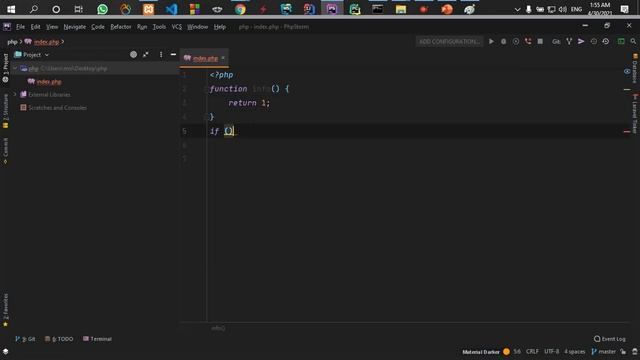The width and height of the screenshot is (640, 360).
Task: Open the Refactor menu
Action: point(121,27)
